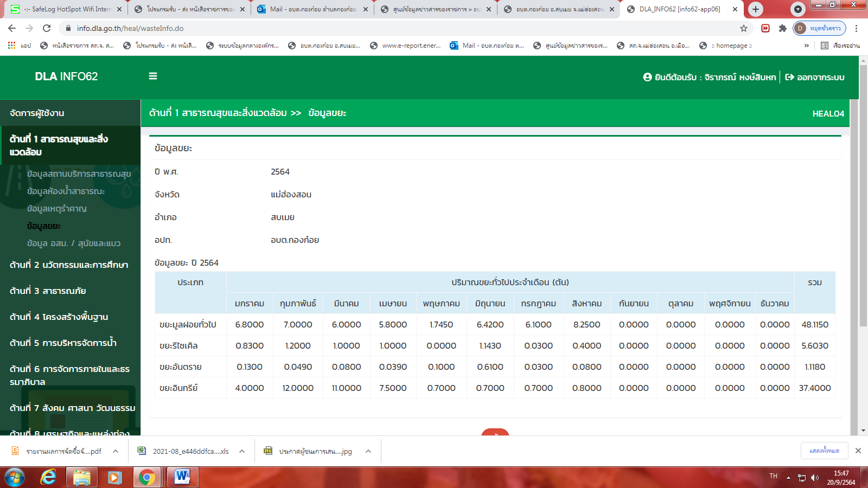This screenshot has height=488, width=868.
Task: Open downloaded PDF file in download bar
Action: pos(57,451)
